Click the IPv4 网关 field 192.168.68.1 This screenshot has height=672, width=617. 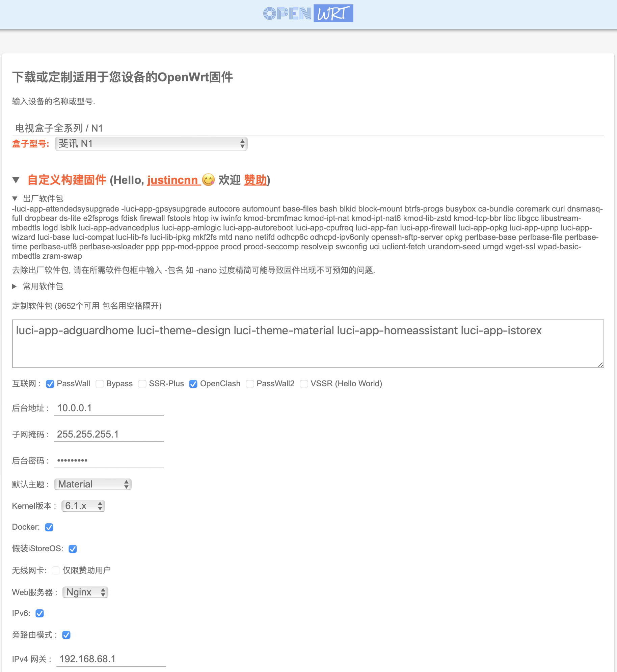tap(111, 659)
